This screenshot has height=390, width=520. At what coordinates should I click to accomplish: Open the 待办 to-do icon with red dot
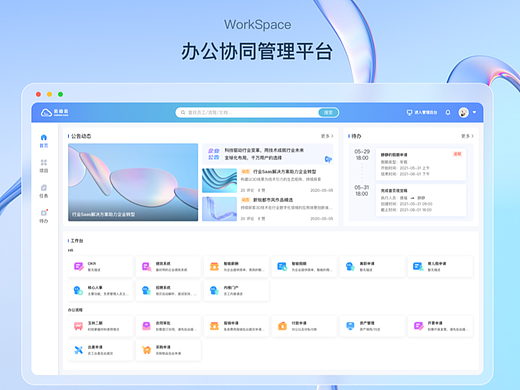44,212
